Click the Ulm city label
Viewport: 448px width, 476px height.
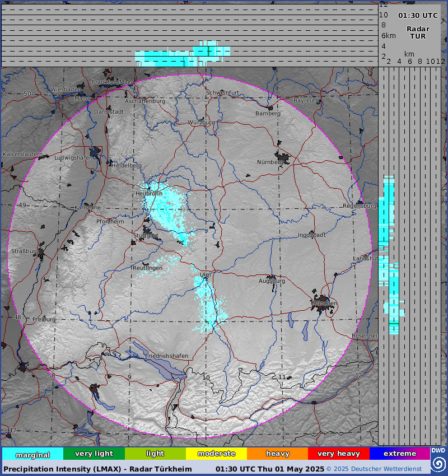[x=205, y=275]
